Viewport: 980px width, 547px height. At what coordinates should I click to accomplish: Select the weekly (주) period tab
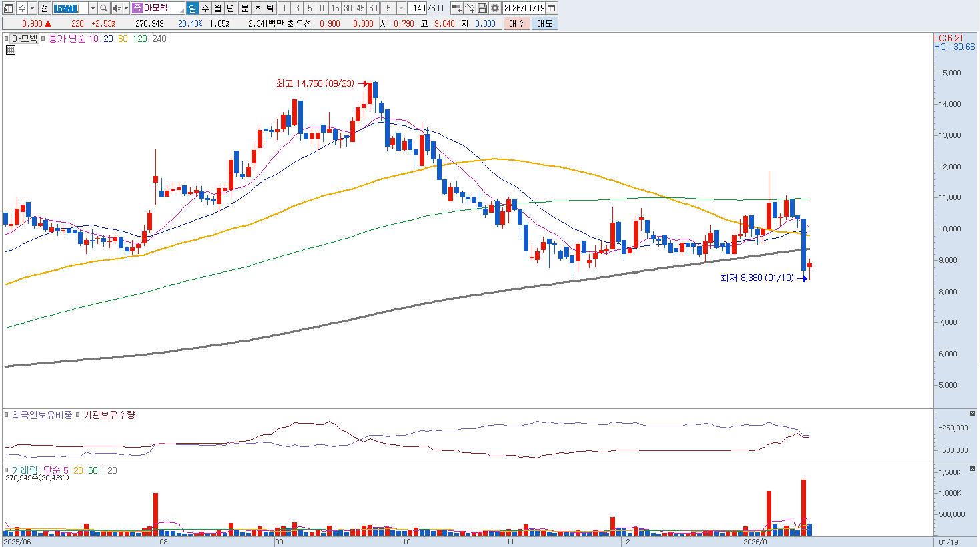point(205,8)
